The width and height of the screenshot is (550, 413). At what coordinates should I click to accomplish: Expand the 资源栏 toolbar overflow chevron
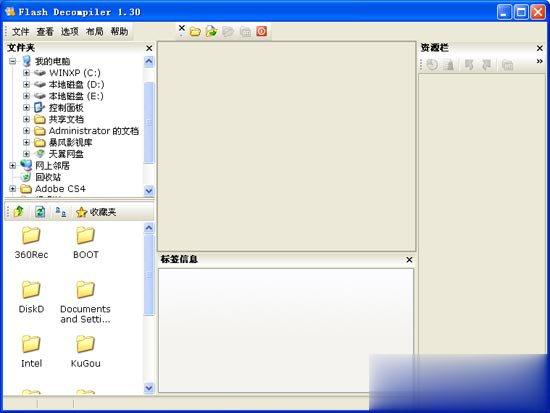(539, 62)
